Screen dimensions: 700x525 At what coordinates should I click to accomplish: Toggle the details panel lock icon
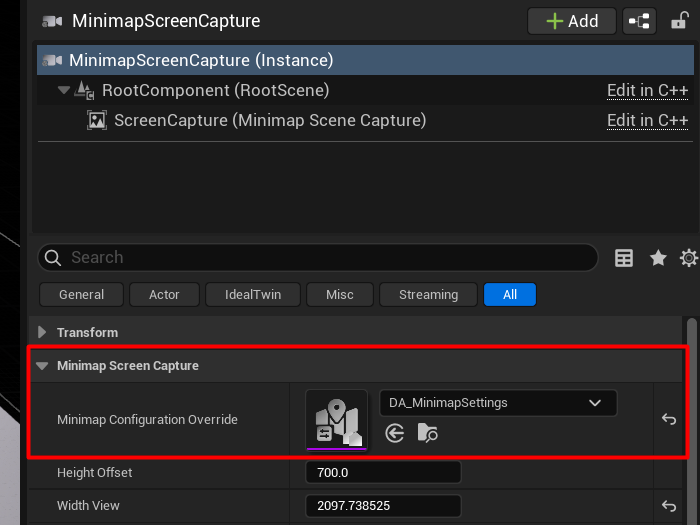[679, 21]
